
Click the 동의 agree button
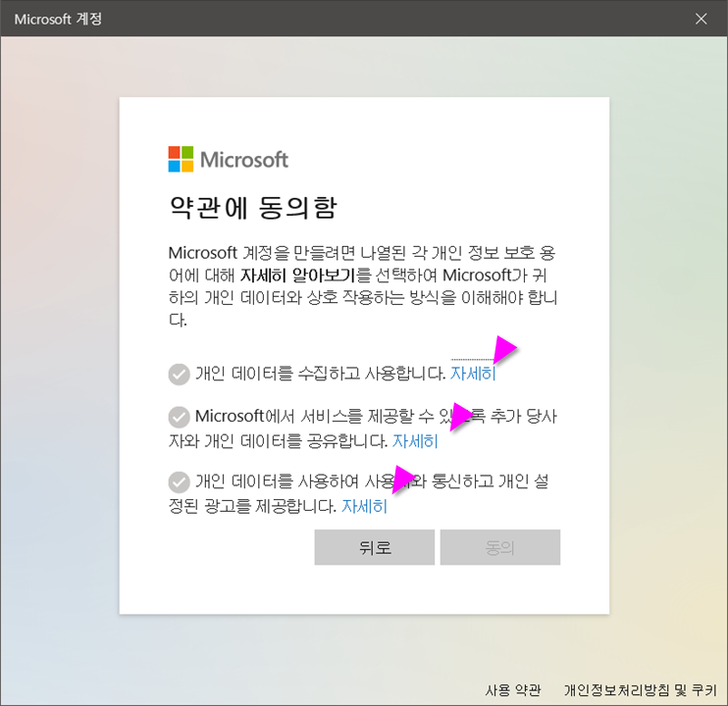point(500,547)
